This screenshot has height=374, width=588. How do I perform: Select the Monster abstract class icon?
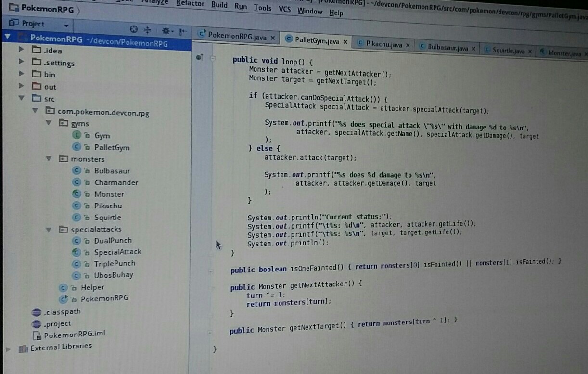click(76, 194)
